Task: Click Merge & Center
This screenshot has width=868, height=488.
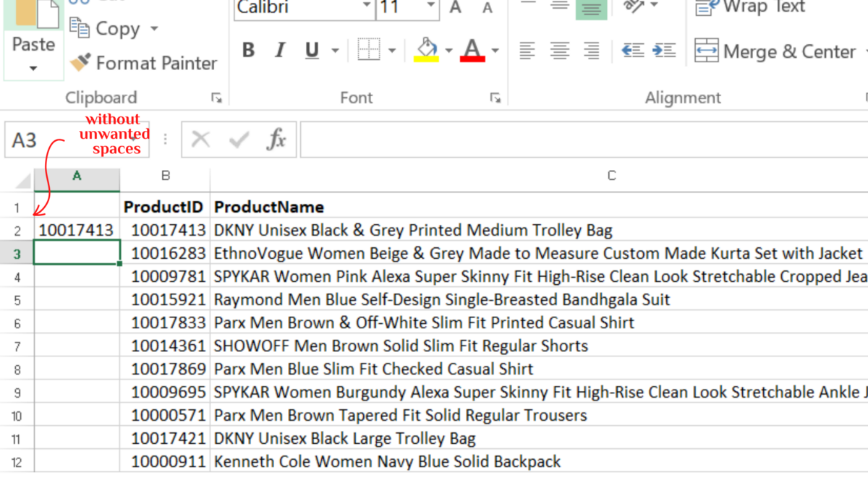Action: [775, 51]
